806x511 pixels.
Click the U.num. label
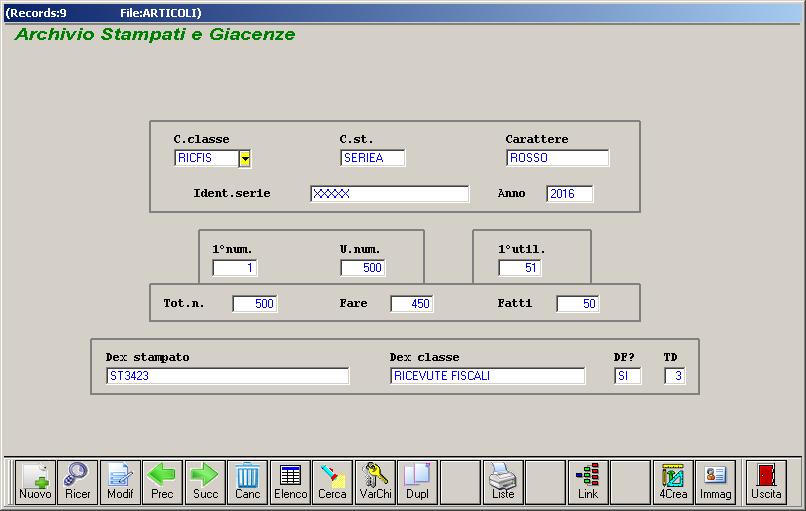(x=360, y=249)
